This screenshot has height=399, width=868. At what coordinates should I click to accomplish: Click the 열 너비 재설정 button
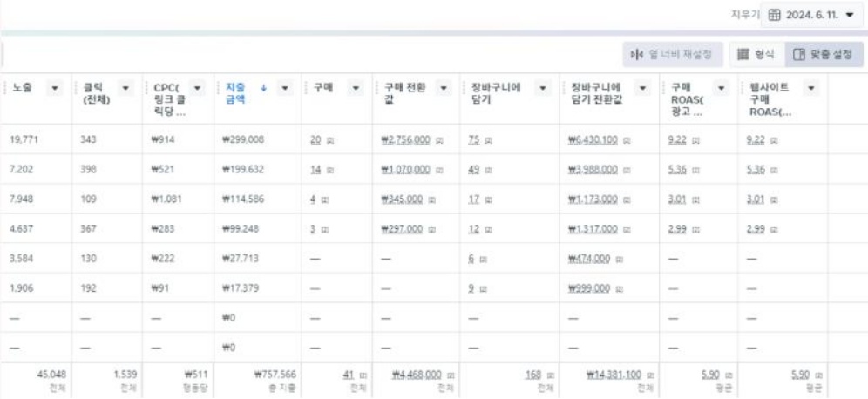(672, 55)
